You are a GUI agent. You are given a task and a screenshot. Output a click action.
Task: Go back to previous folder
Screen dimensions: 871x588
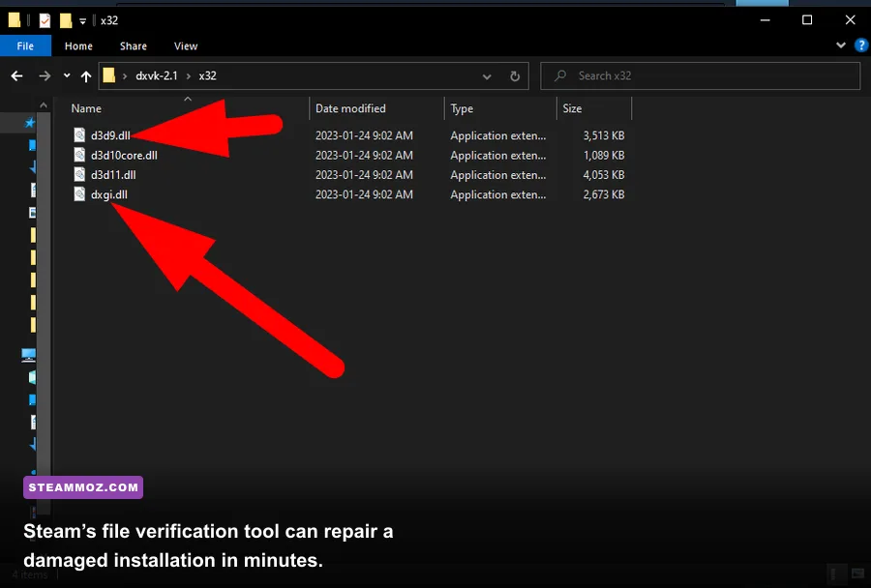16,76
